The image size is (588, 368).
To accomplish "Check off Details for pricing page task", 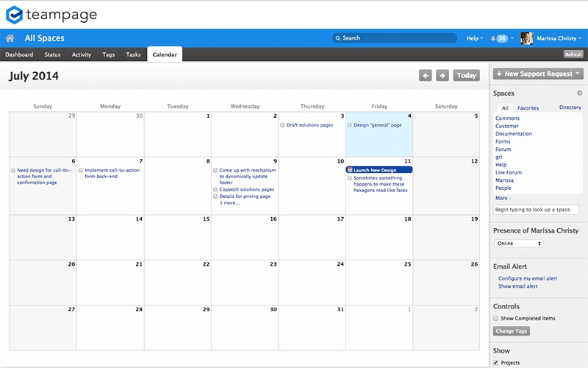I will 215,196.
